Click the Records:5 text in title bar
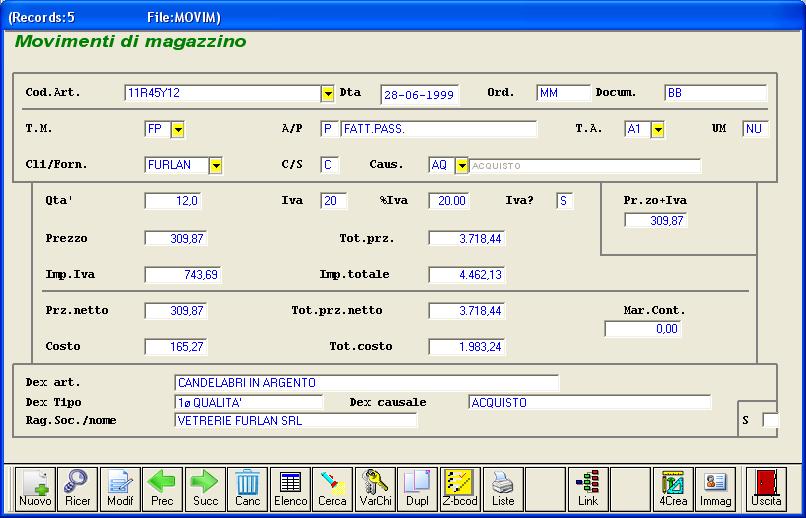The width and height of the screenshot is (806, 518). point(43,17)
